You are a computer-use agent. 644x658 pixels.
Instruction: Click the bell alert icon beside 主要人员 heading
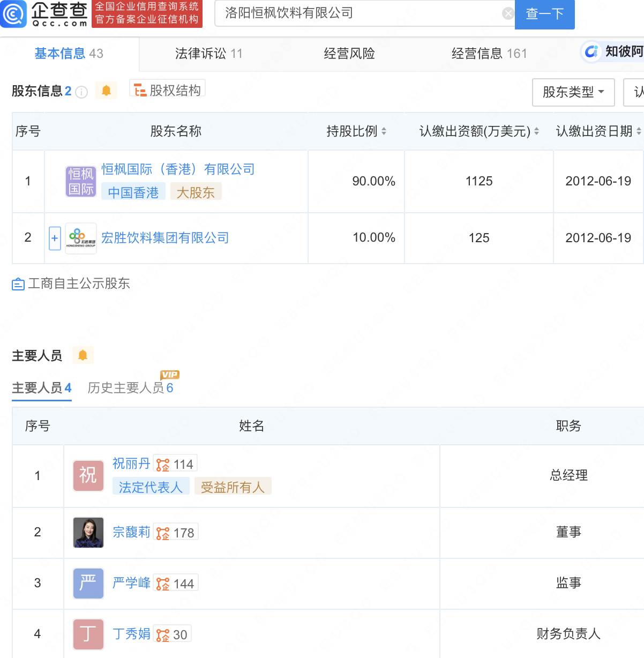tap(83, 355)
